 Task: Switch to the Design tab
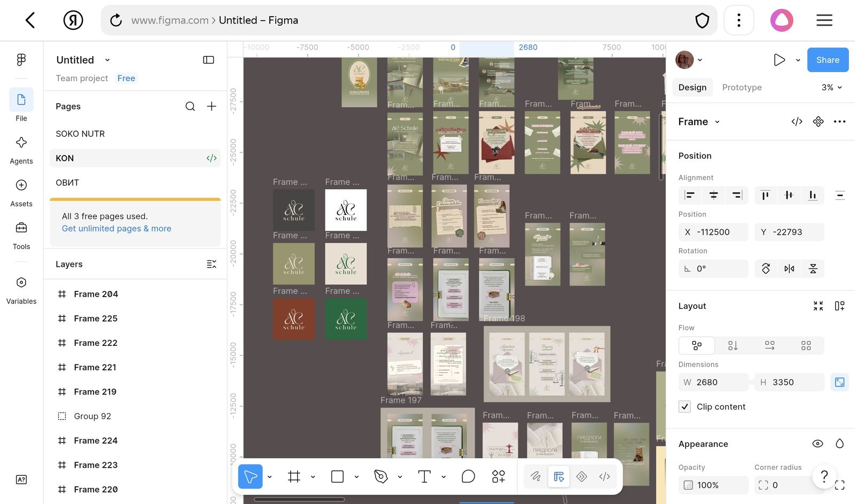click(x=693, y=87)
